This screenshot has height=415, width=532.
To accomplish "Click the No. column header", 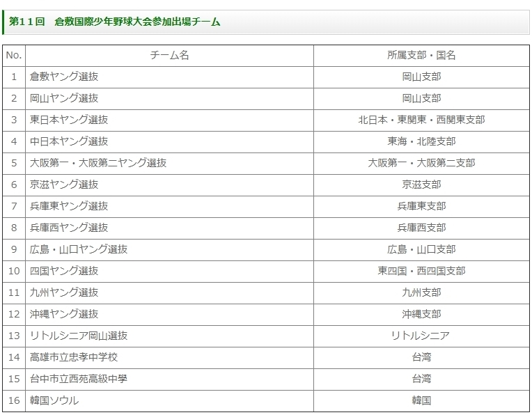I will [14, 55].
